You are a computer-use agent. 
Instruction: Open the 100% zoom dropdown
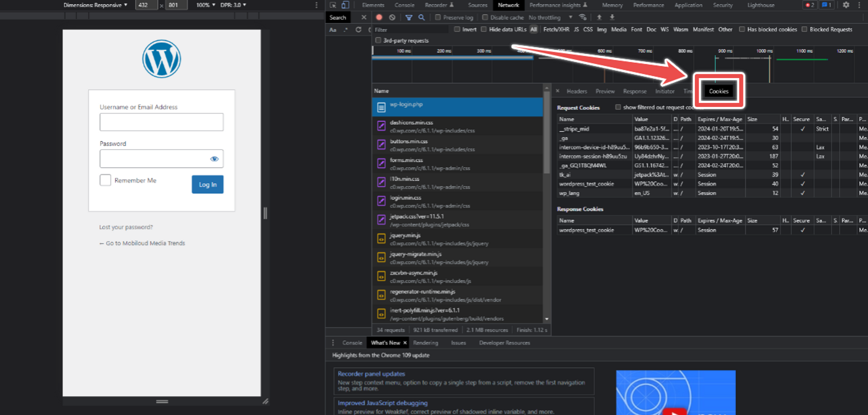(206, 5)
